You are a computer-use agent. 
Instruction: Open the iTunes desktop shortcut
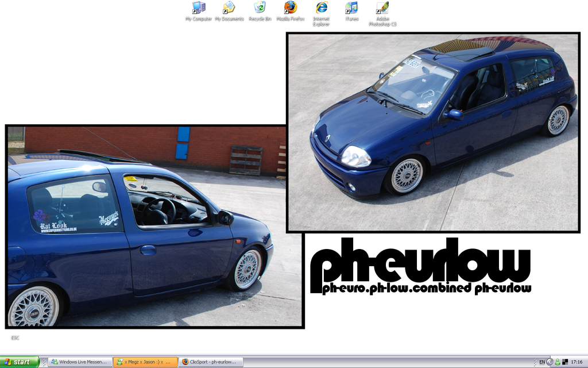tap(351, 8)
